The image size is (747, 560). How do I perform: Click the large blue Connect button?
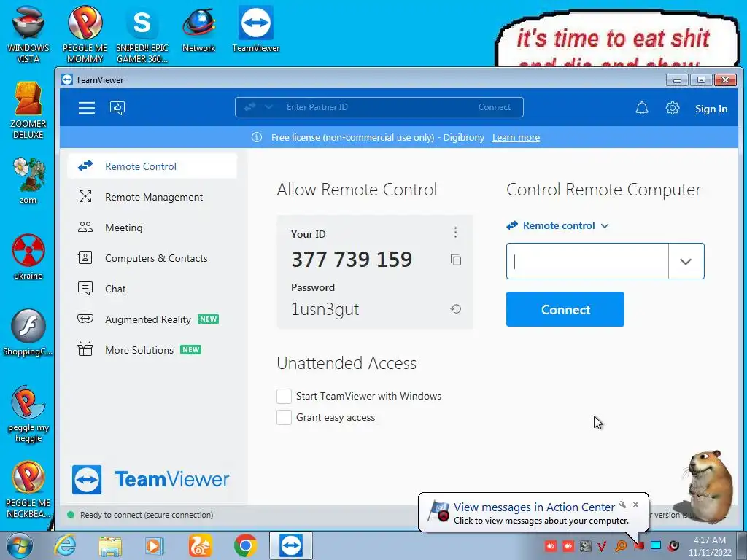tap(565, 309)
